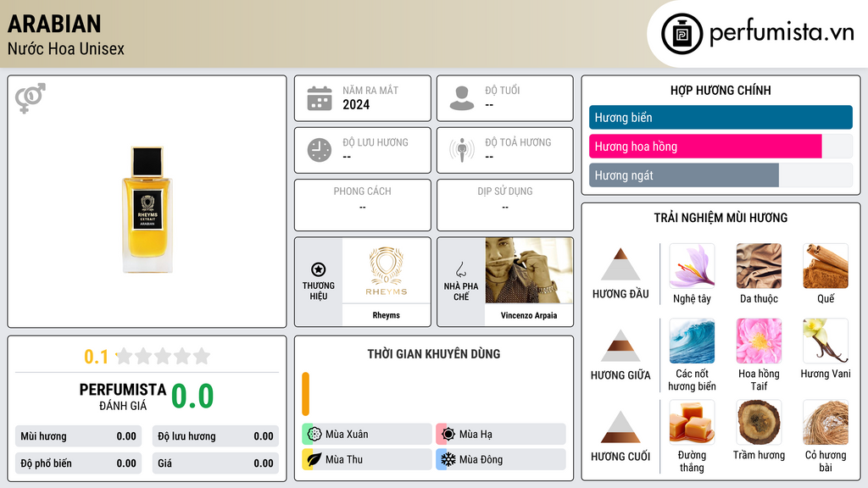Open the Quế cinnamon note image
This screenshot has height=488, width=868.
(826, 266)
